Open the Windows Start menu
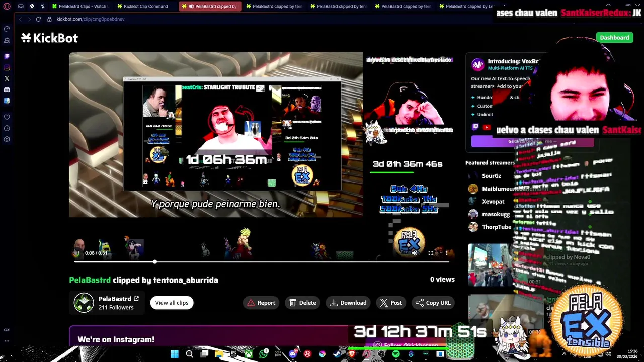Viewport: 644px width, 362px height. pyautogui.click(x=174, y=354)
